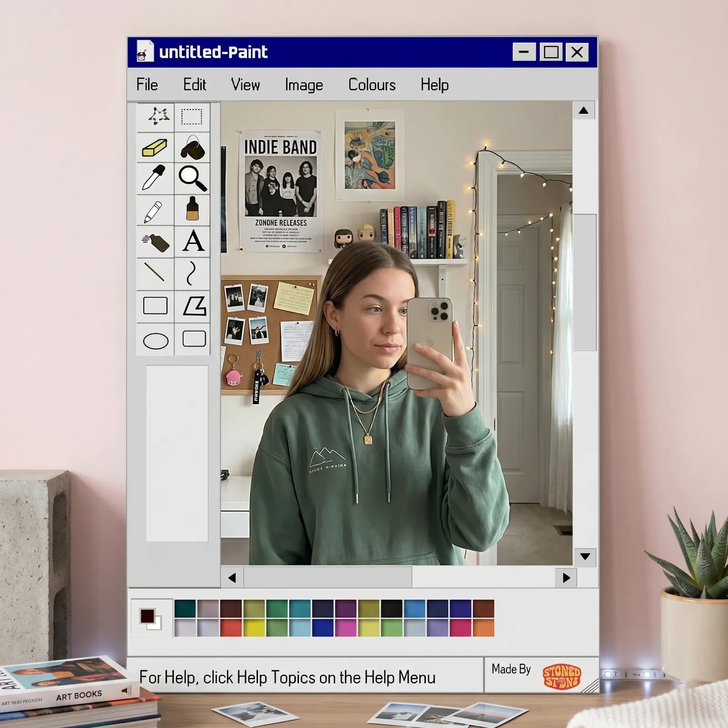
Task: Pick the Airbrush spray can tool
Action: [156, 242]
